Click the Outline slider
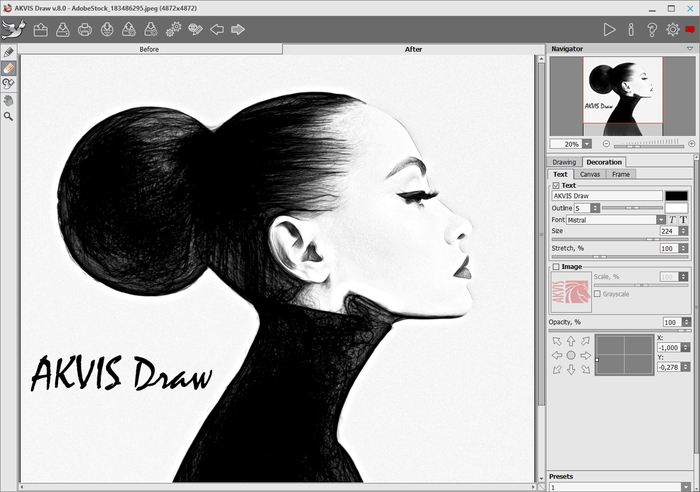The height and width of the screenshot is (492, 700). [632, 208]
